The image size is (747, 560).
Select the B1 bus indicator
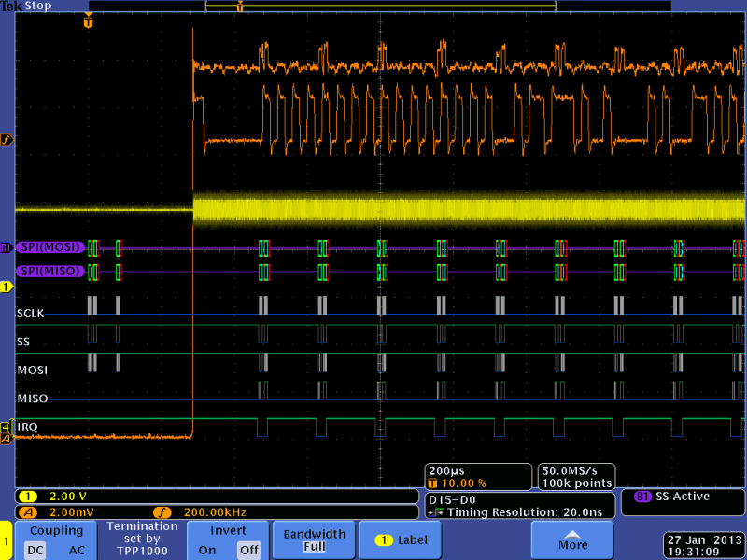coord(6,247)
